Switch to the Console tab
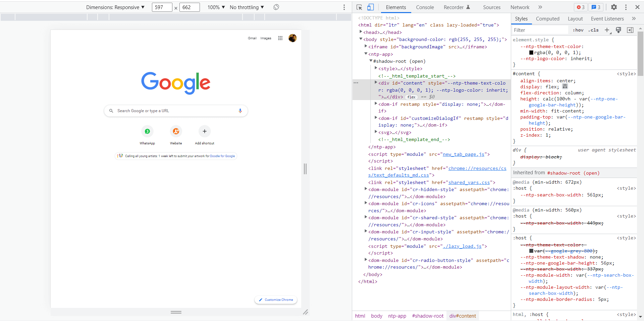644x321 pixels. click(x=425, y=7)
